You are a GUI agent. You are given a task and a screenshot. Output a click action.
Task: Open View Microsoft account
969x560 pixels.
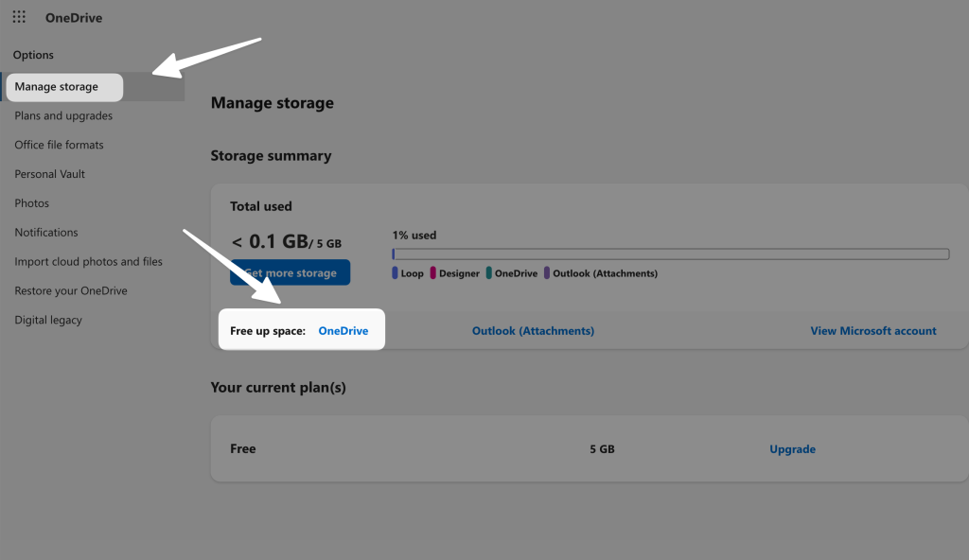pos(872,330)
